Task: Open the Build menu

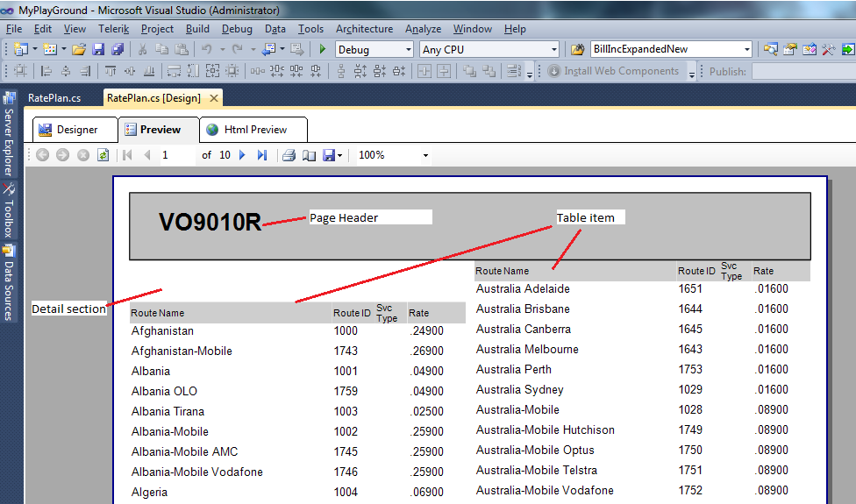Action: pyautogui.click(x=197, y=29)
